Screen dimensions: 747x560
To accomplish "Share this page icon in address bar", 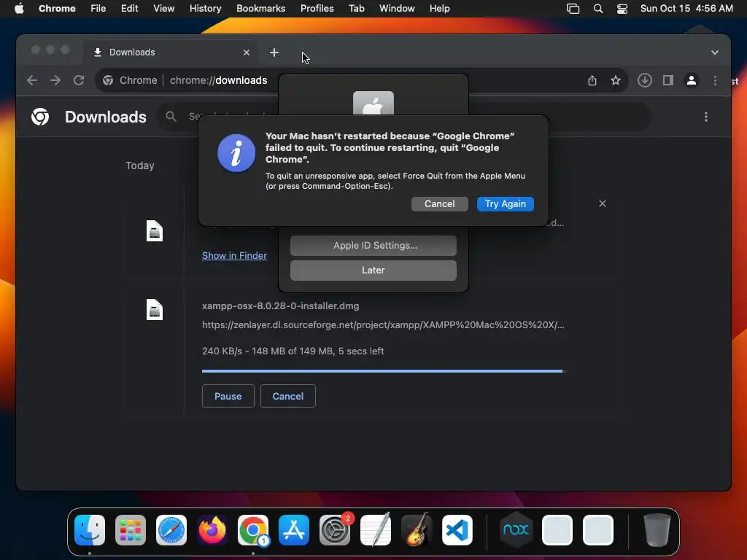I will [592, 80].
